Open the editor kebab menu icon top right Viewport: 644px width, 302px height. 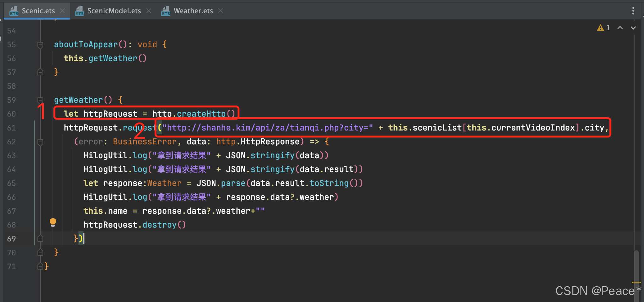633,10
